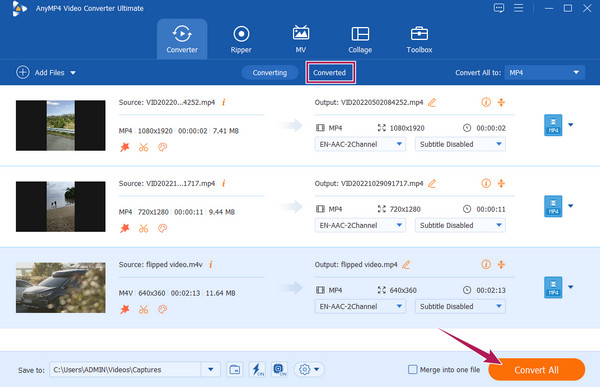Open MP4 format icon for VID20220502084252.mp4

[553, 125]
